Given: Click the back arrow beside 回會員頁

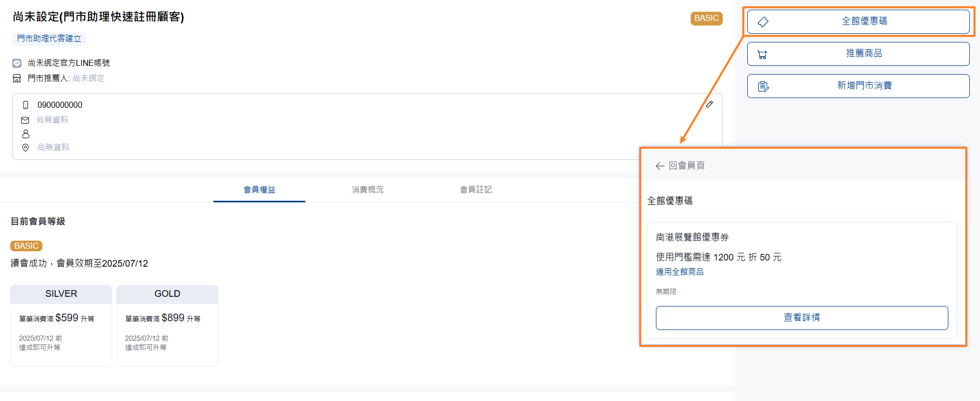Looking at the screenshot, I should (659, 166).
